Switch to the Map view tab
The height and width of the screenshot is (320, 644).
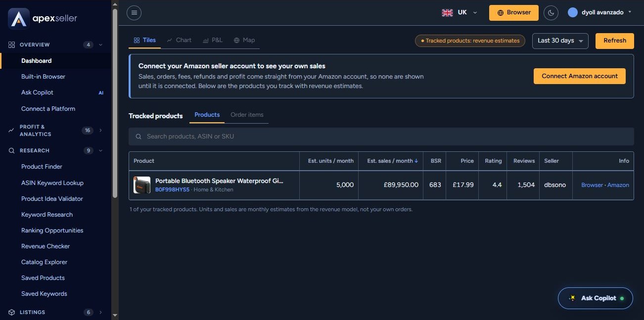tap(244, 40)
